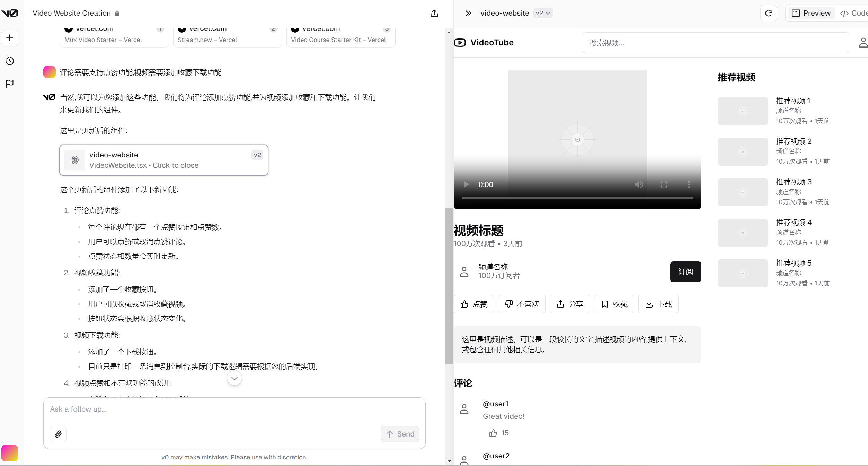The width and height of the screenshot is (868, 466).
Task: Collapse preview panel with double chevron
Action: (x=468, y=13)
